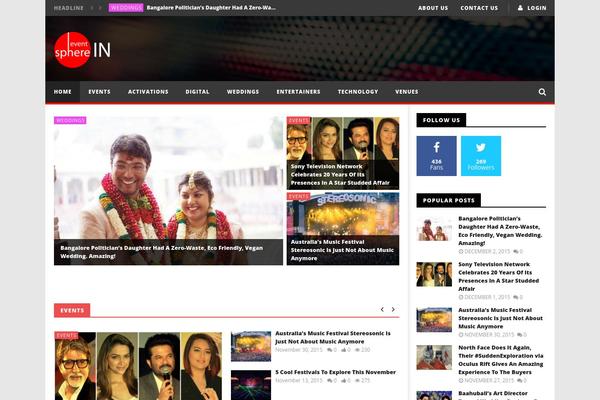Click the headline ticker previous arrow
This screenshot has width=600, height=400.
[x=92, y=8]
